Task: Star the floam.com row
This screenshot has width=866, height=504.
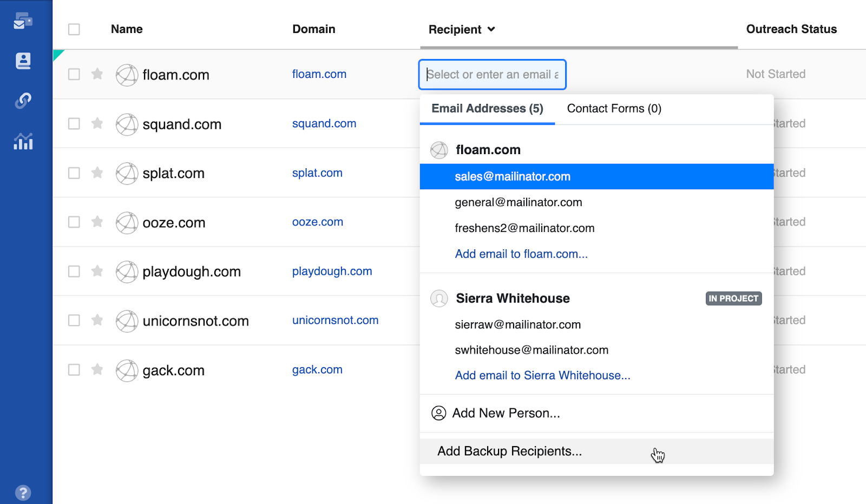Action: [x=97, y=74]
